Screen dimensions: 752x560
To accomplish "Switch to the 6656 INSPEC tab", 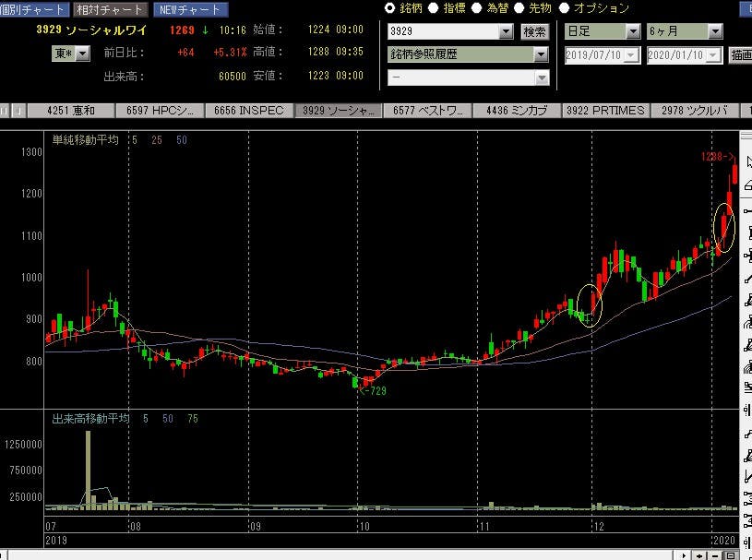I will [x=246, y=111].
